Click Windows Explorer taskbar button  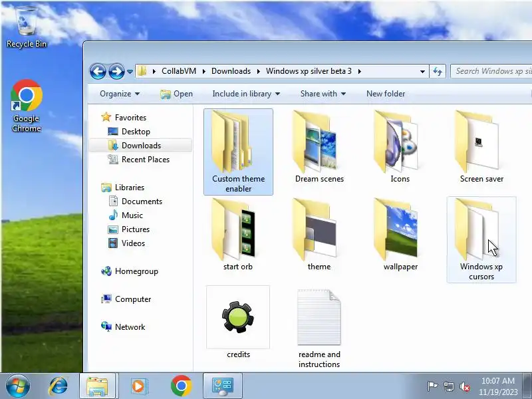click(x=97, y=386)
